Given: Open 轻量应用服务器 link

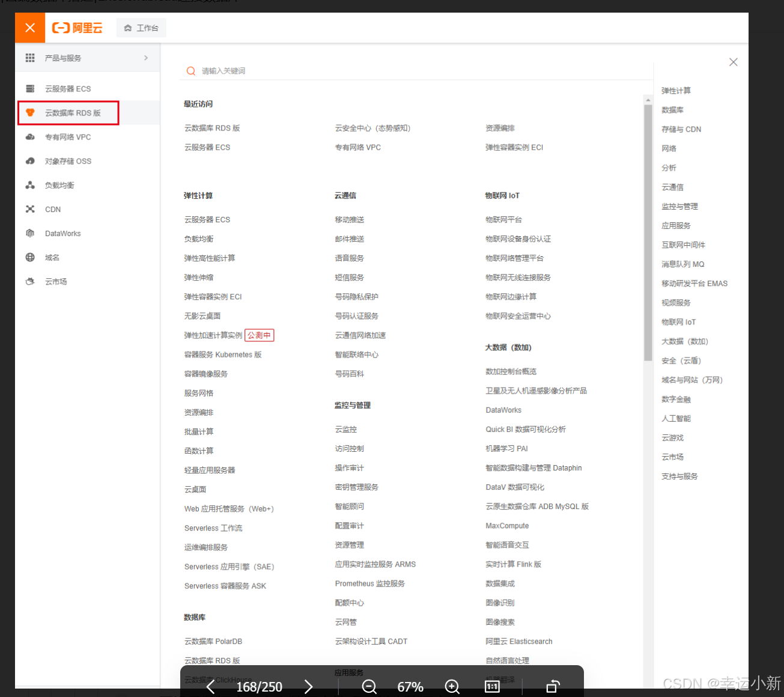Looking at the screenshot, I should coord(210,470).
